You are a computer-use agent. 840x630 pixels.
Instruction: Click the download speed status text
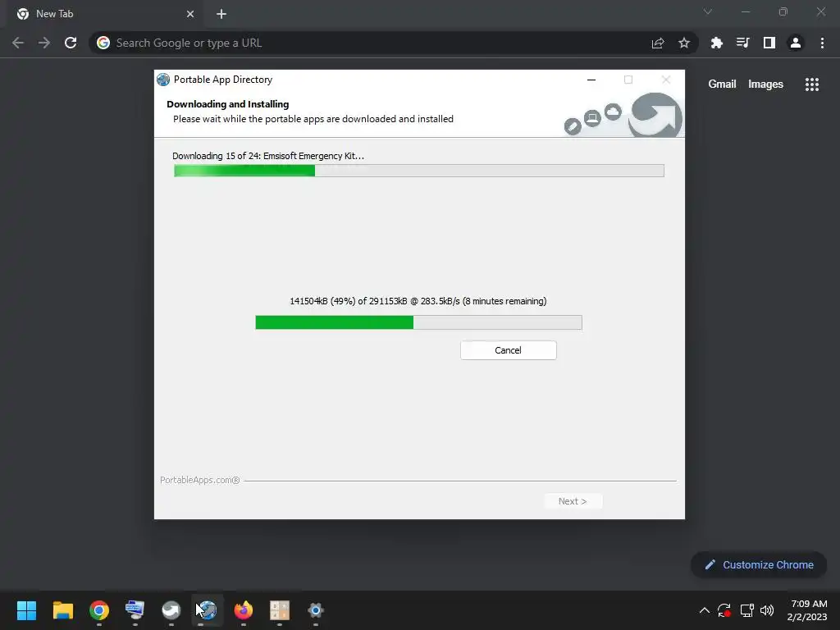(x=418, y=301)
